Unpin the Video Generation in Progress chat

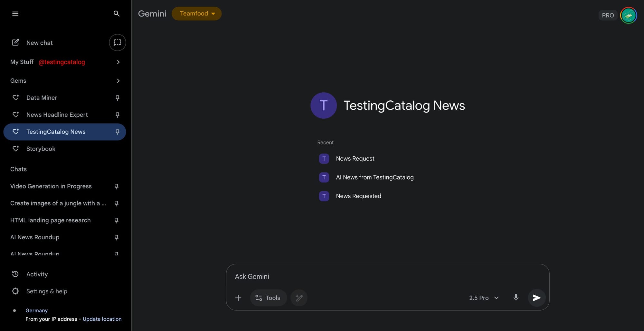pos(117,186)
